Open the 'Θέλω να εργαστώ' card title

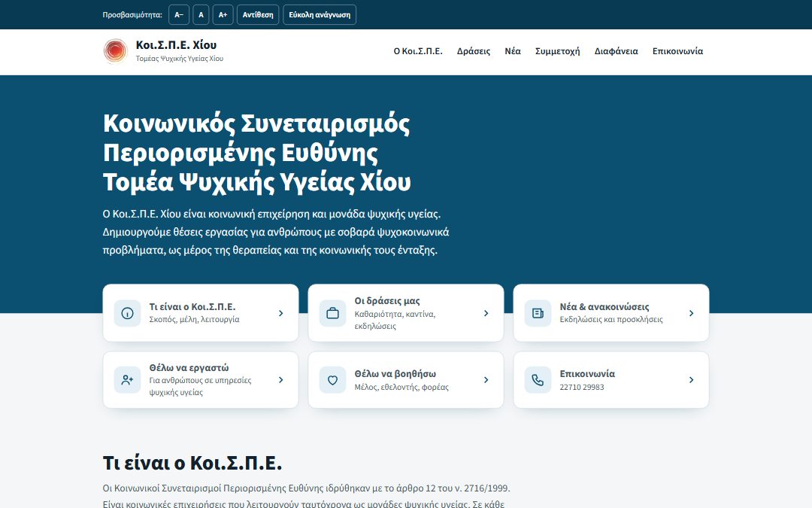point(189,368)
